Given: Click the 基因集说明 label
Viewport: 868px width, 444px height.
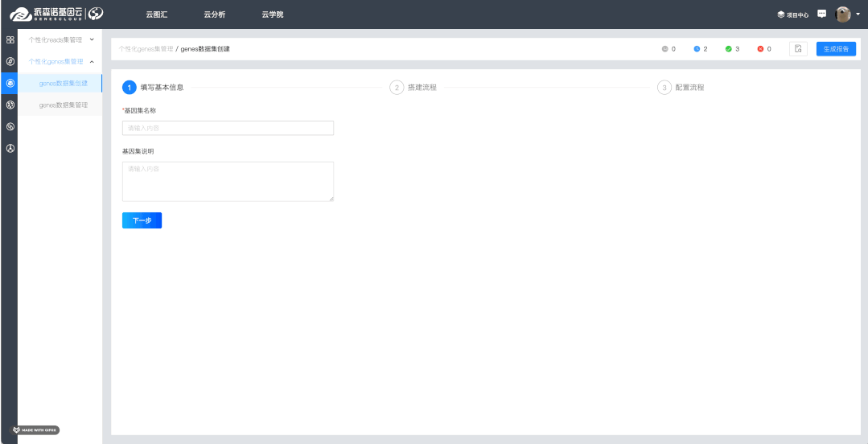Looking at the screenshot, I should (x=138, y=150).
